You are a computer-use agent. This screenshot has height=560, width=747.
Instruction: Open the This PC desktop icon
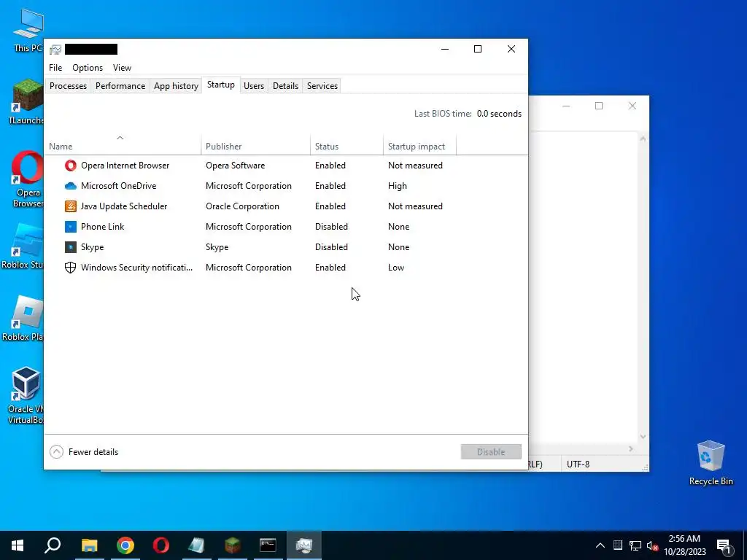tap(28, 29)
